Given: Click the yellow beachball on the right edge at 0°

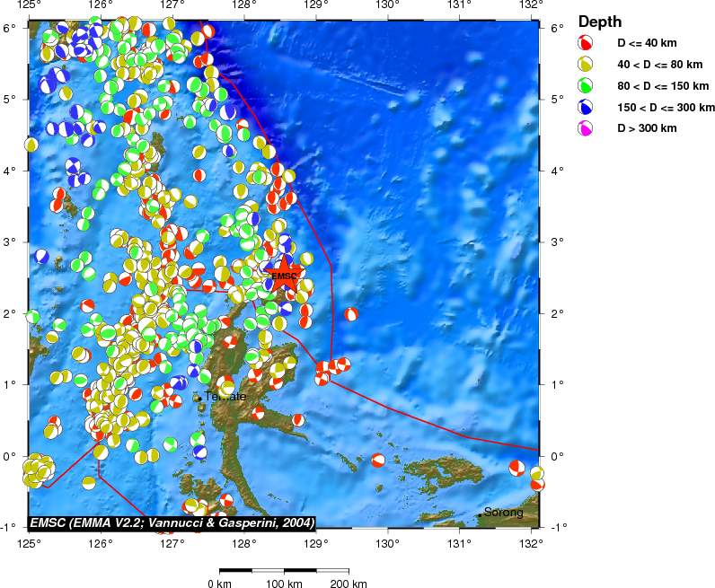Looking at the screenshot, I should click(536, 473).
